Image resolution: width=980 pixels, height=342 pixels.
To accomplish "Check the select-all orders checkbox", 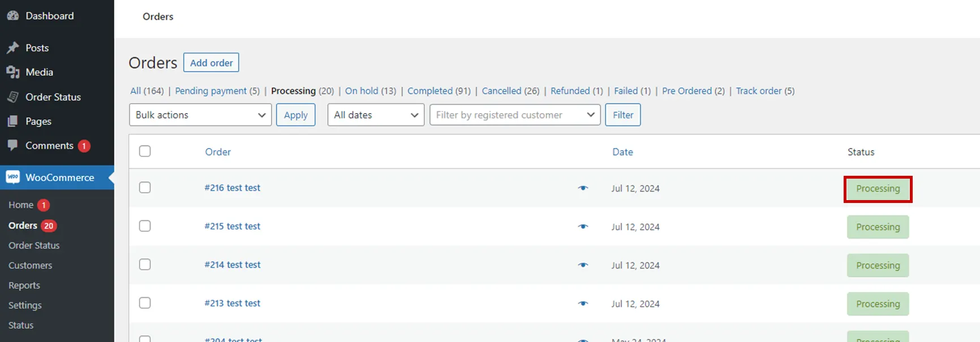I will pyautogui.click(x=145, y=151).
